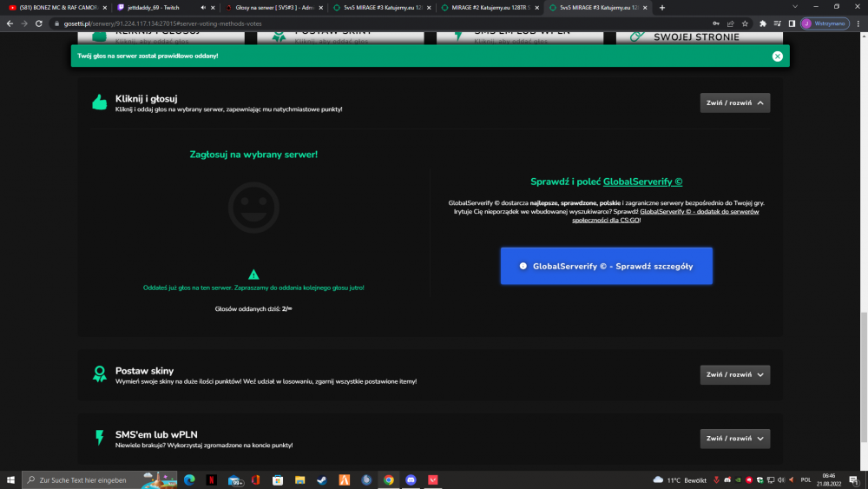868x489 pixels.
Task: Open the media control playlist icon
Action: point(777,23)
